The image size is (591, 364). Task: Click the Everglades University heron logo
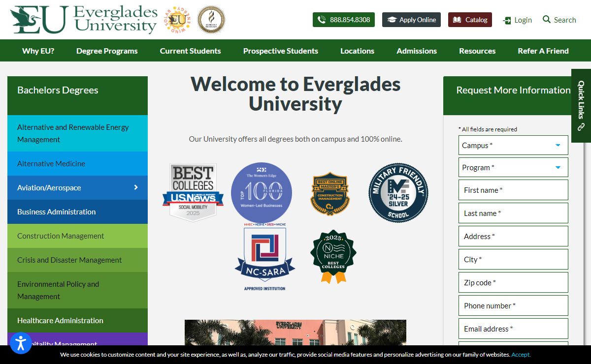click(84, 20)
